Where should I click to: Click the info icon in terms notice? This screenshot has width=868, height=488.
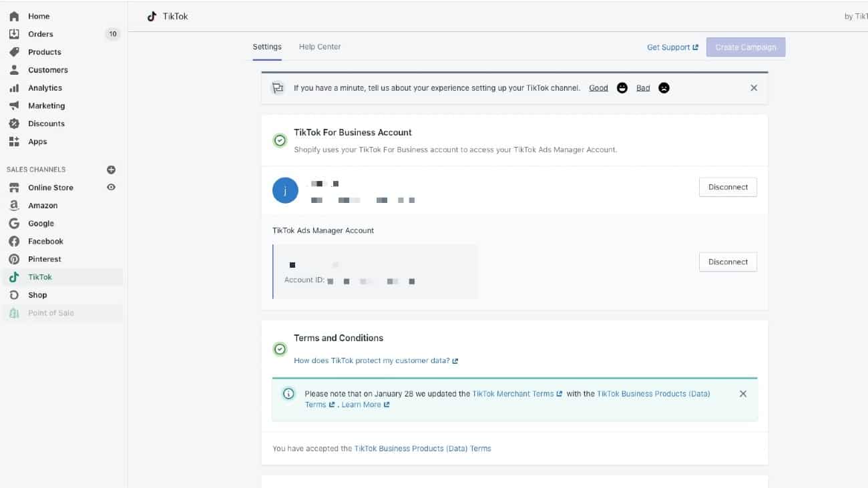pos(288,394)
